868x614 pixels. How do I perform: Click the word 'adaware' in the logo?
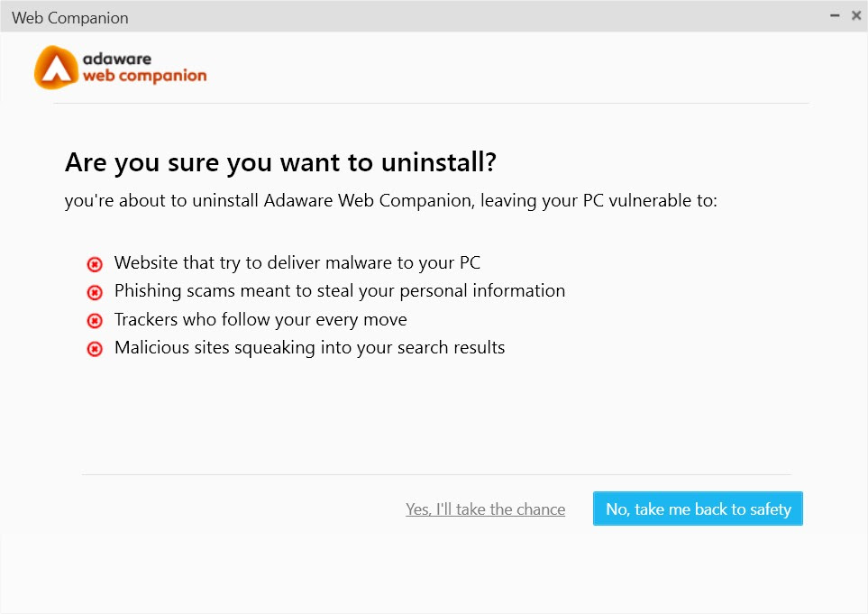coord(117,59)
